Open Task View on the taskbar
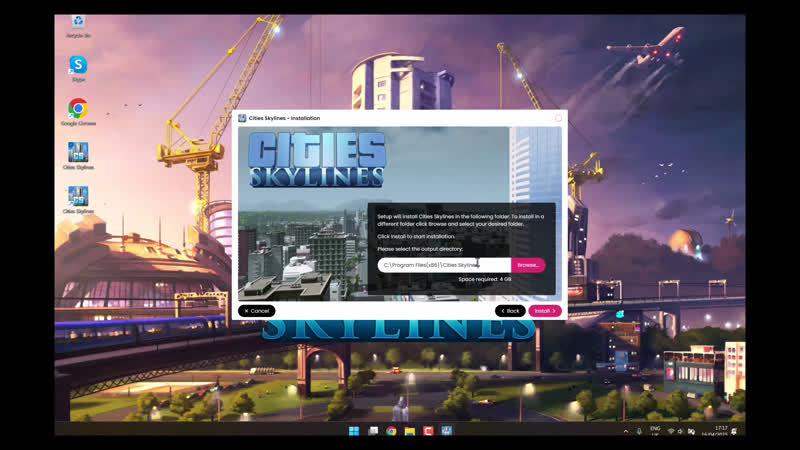Screen dimensions: 800x450 (373, 431)
